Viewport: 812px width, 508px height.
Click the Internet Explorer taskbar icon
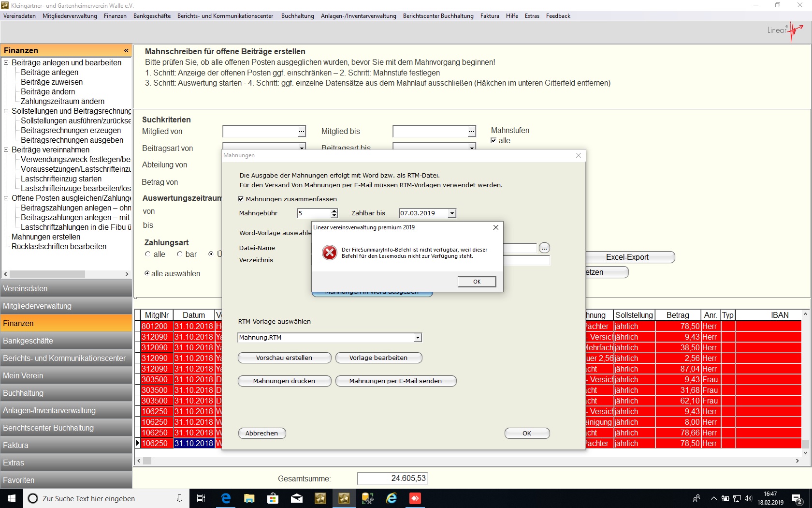[391, 498]
